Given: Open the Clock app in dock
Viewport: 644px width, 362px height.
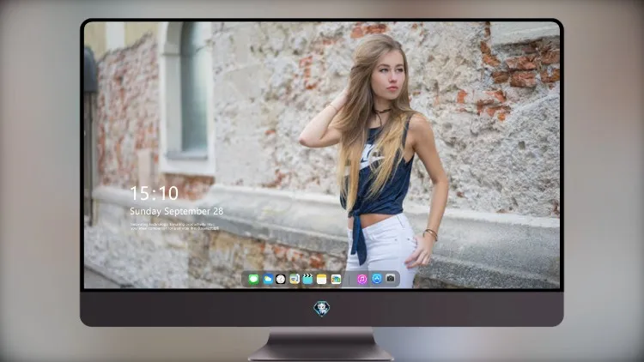Looking at the screenshot, I should [x=281, y=280].
